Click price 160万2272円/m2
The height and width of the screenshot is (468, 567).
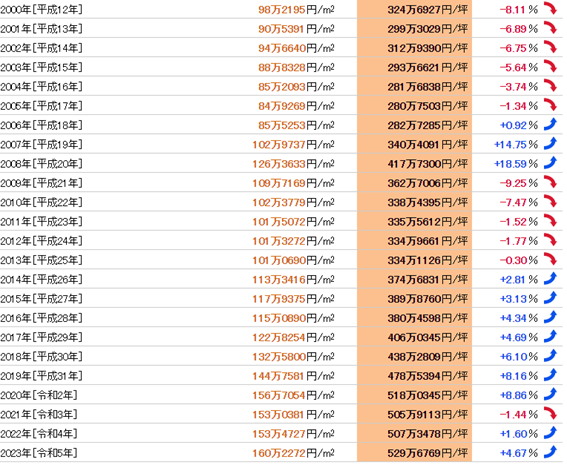pyautogui.click(x=293, y=453)
